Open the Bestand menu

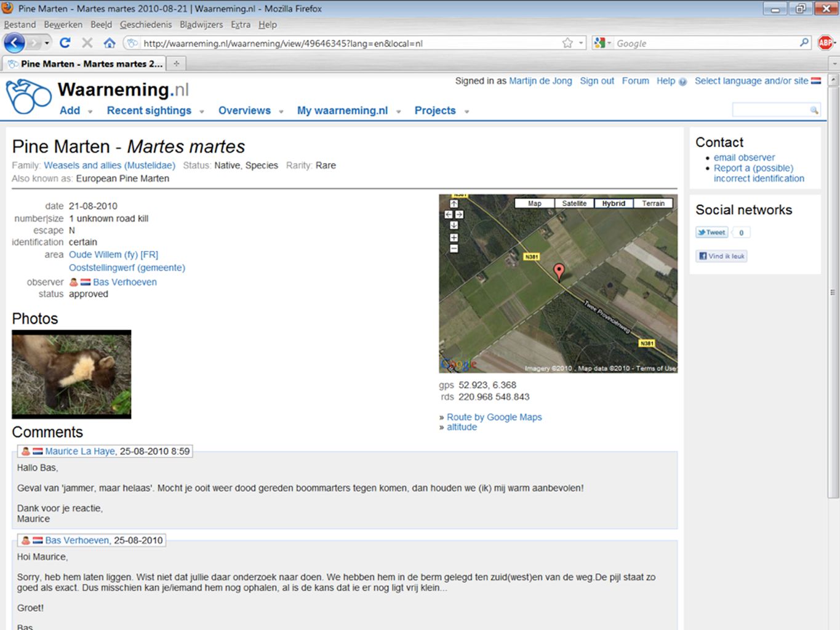(x=20, y=25)
